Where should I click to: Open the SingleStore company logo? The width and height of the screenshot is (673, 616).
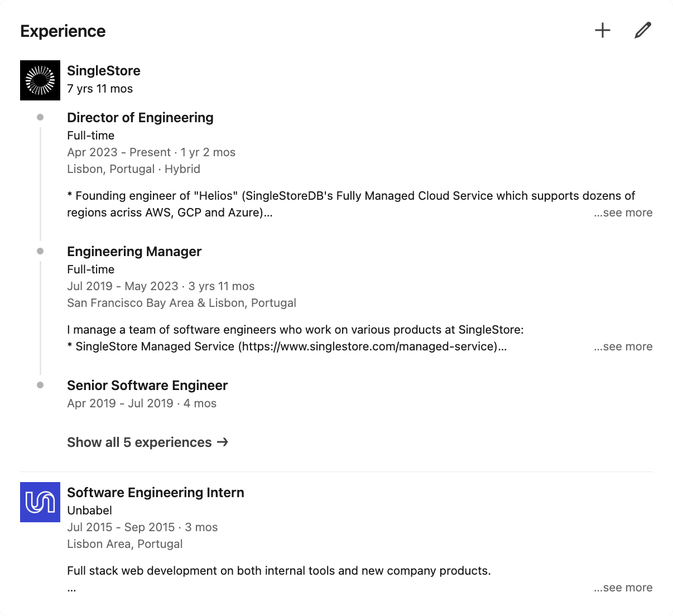(x=40, y=80)
